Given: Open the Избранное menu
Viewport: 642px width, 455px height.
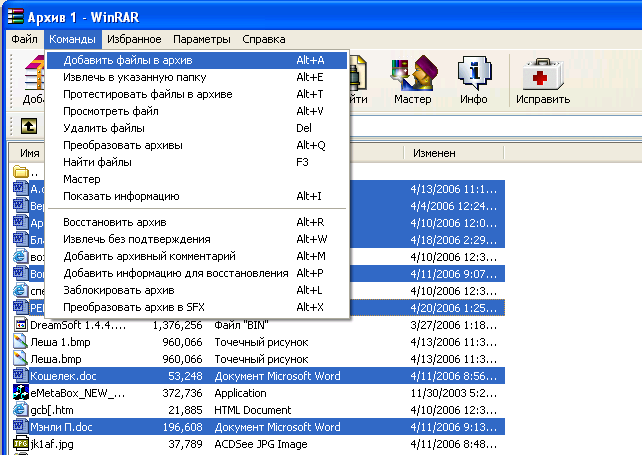Looking at the screenshot, I should pyautogui.click(x=134, y=39).
